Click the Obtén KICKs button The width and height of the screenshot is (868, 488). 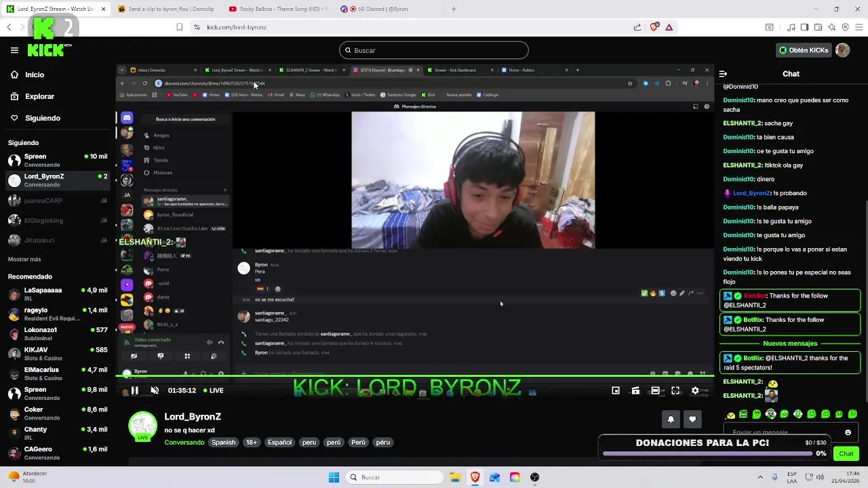pos(803,50)
